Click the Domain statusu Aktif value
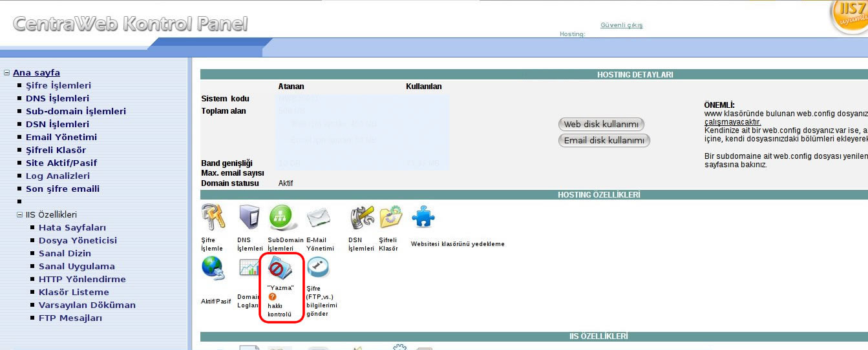868x350 pixels. point(286,183)
